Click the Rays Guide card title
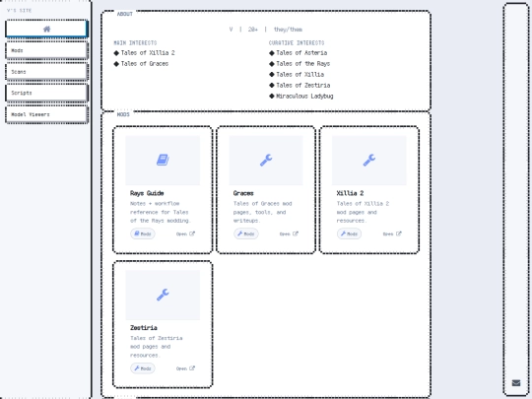 click(x=147, y=193)
